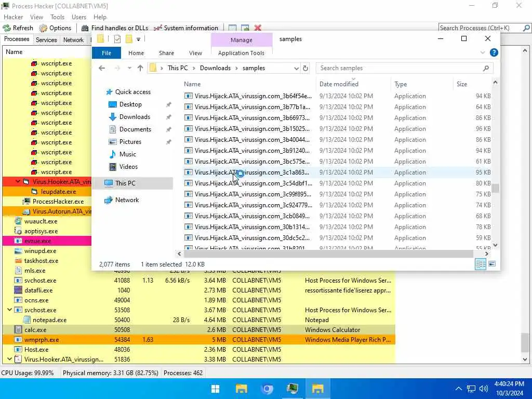
Task: Select calc.exe process row
Action: pyautogui.click(x=198, y=330)
